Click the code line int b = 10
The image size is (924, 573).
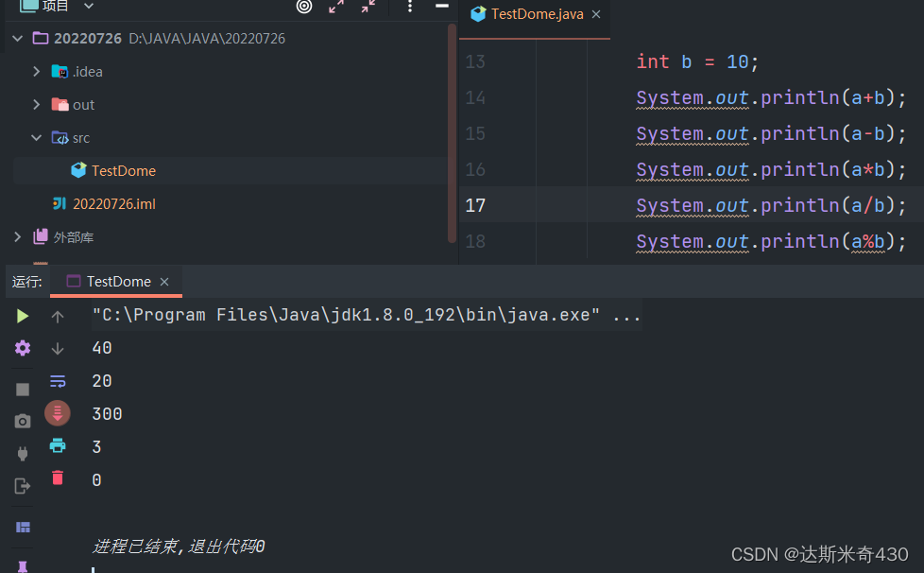coord(697,61)
